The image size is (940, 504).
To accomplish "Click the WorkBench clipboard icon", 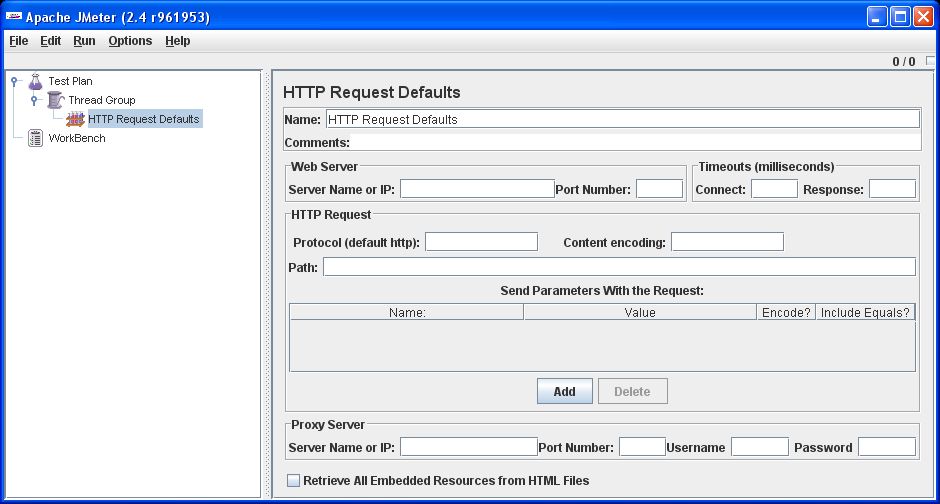I will coord(36,138).
